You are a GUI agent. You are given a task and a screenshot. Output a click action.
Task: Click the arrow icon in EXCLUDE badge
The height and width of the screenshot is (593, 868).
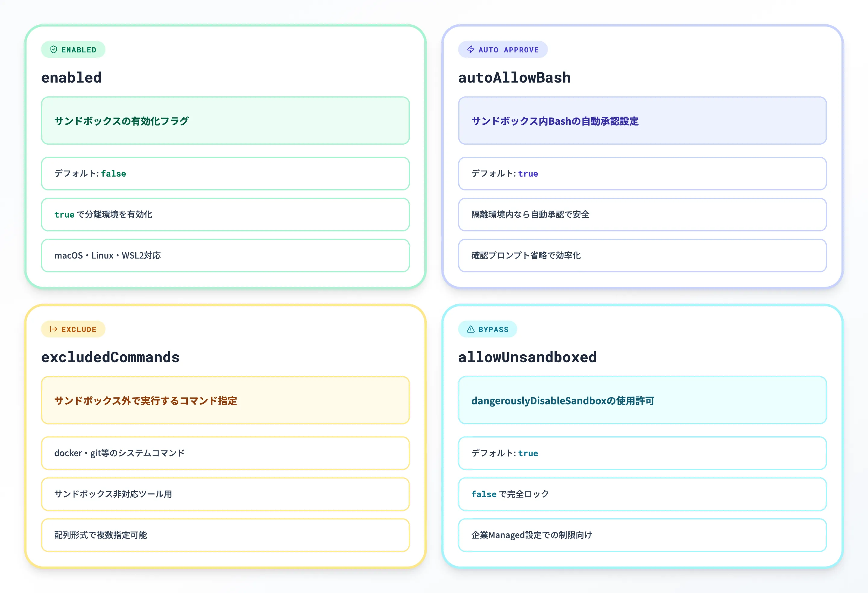pos(54,329)
